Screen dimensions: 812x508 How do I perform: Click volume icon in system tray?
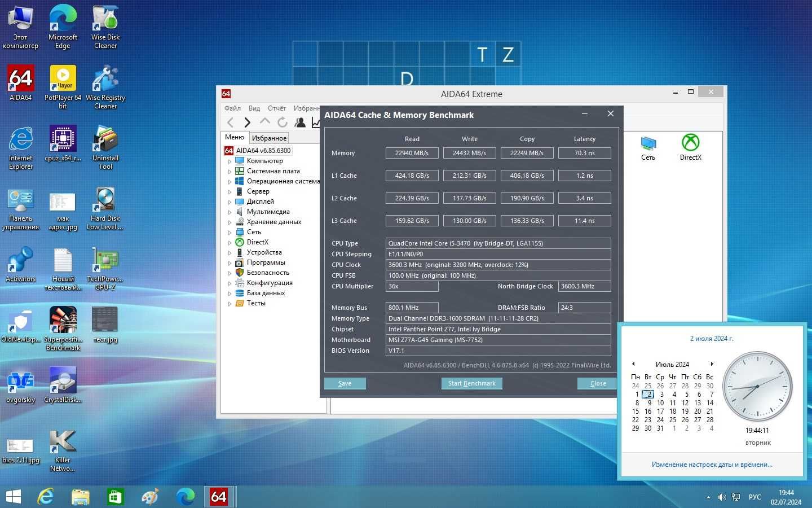pos(722,497)
